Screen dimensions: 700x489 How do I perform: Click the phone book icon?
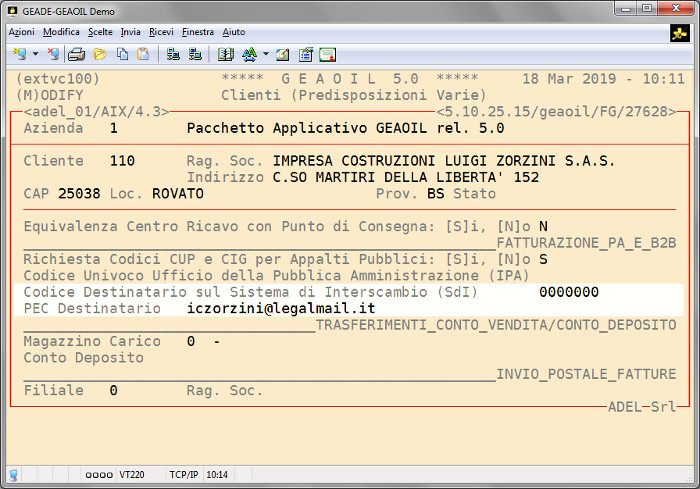coord(225,54)
